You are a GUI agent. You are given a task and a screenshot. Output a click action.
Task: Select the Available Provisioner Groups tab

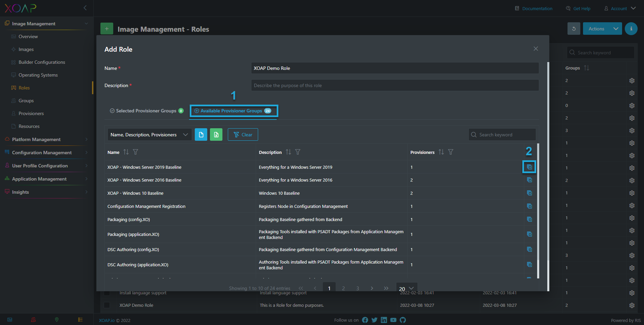click(x=234, y=111)
